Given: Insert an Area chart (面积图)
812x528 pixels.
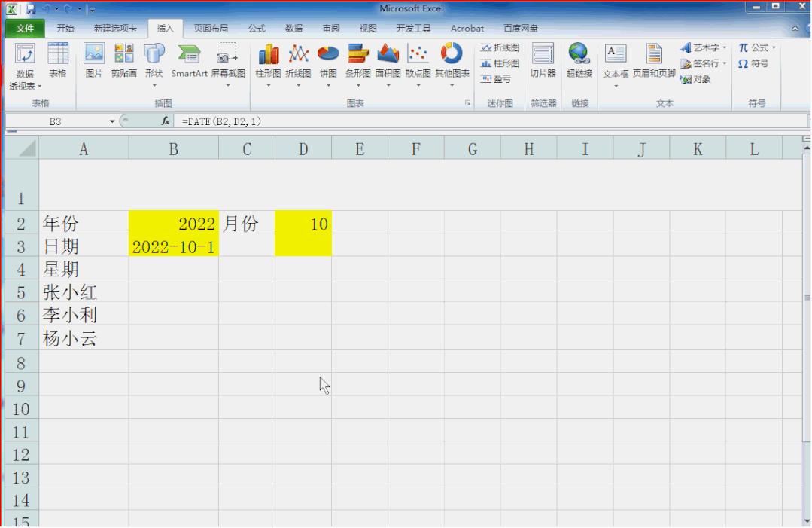Looking at the screenshot, I should (388, 65).
